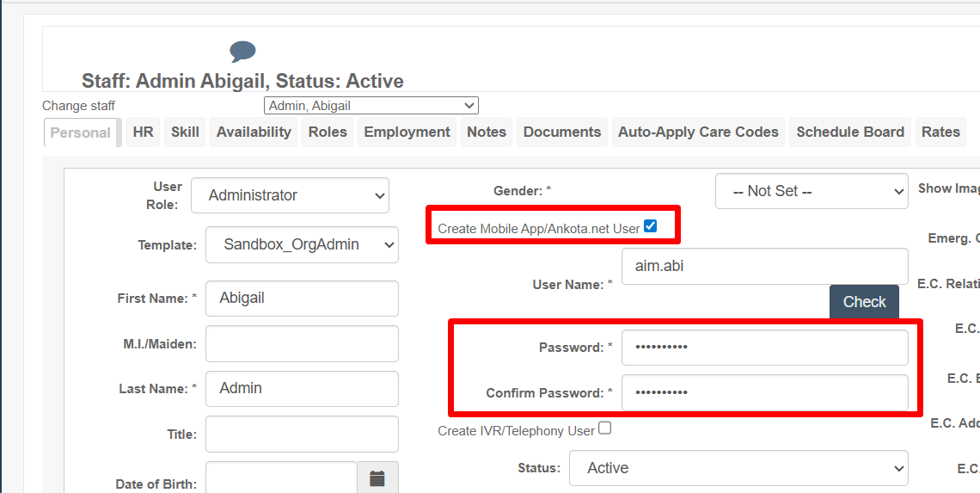Image resolution: width=980 pixels, height=493 pixels.
Task: Select the Confirm Password field
Action: (765, 392)
